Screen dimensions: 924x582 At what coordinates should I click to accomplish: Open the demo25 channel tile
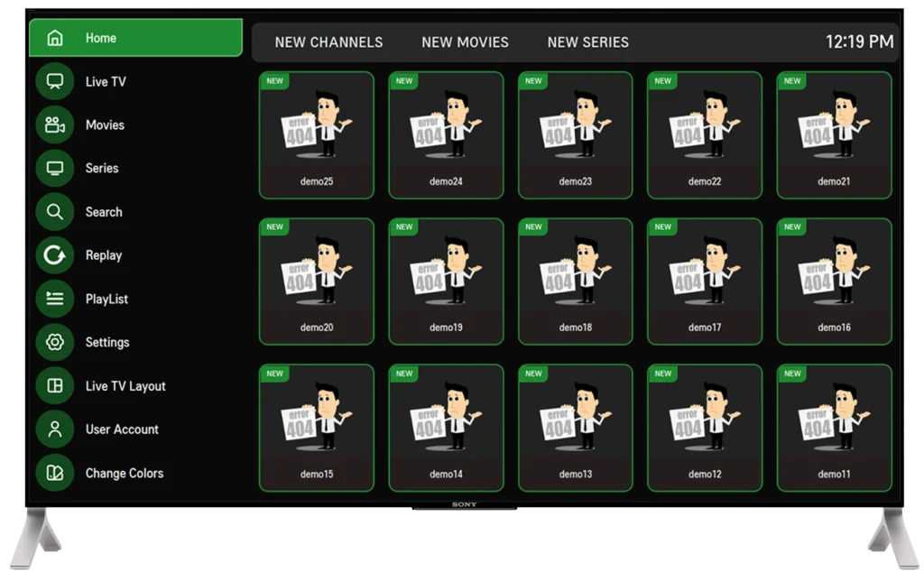317,135
